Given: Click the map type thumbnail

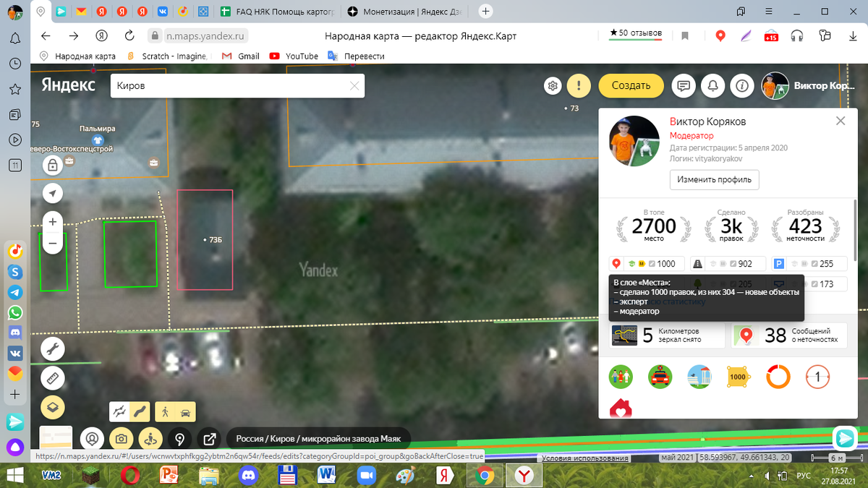Looking at the screenshot, I should click(56, 438).
